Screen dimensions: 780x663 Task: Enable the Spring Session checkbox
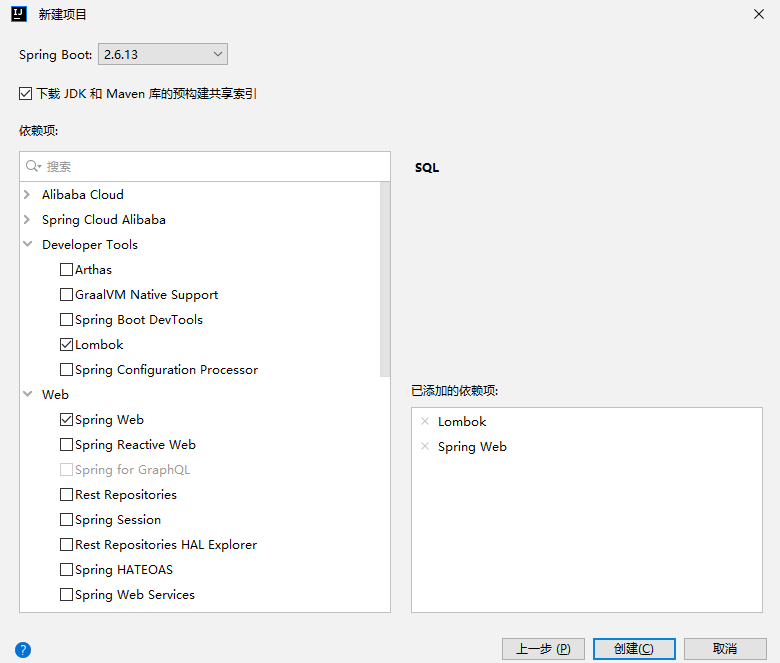[x=66, y=519]
